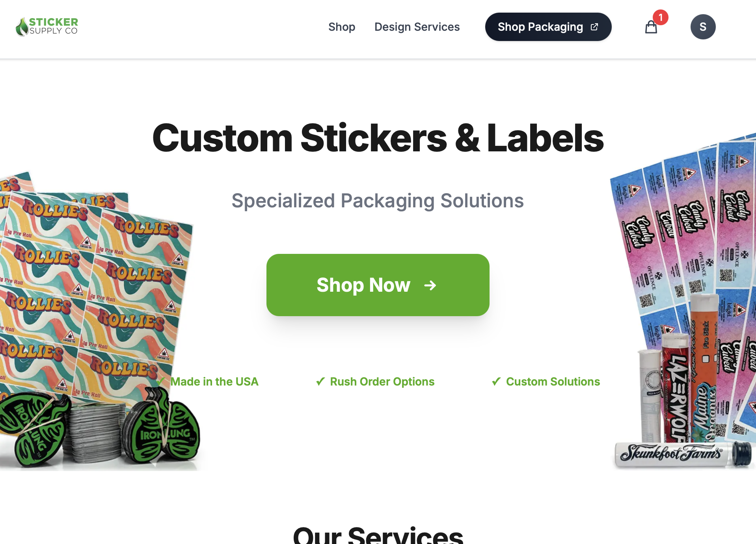Click the red cart count badge
Image resolution: width=756 pixels, height=544 pixels.
(661, 17)
